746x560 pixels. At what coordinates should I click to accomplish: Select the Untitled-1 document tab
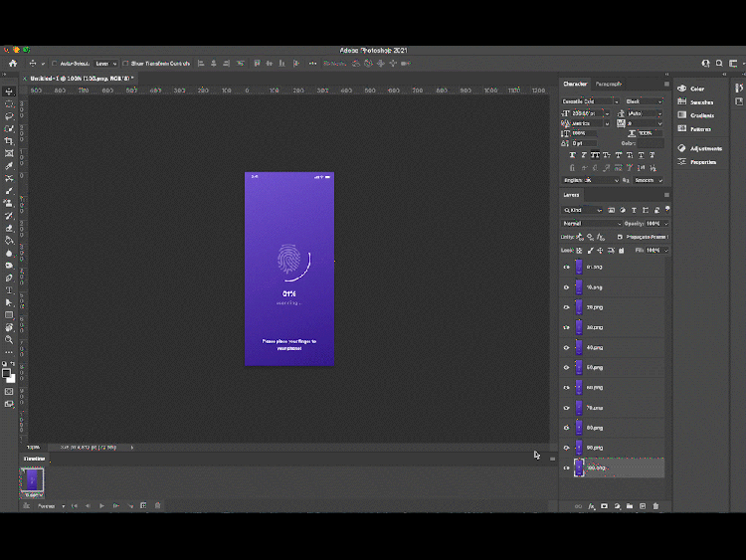click(x=82, y=78)
